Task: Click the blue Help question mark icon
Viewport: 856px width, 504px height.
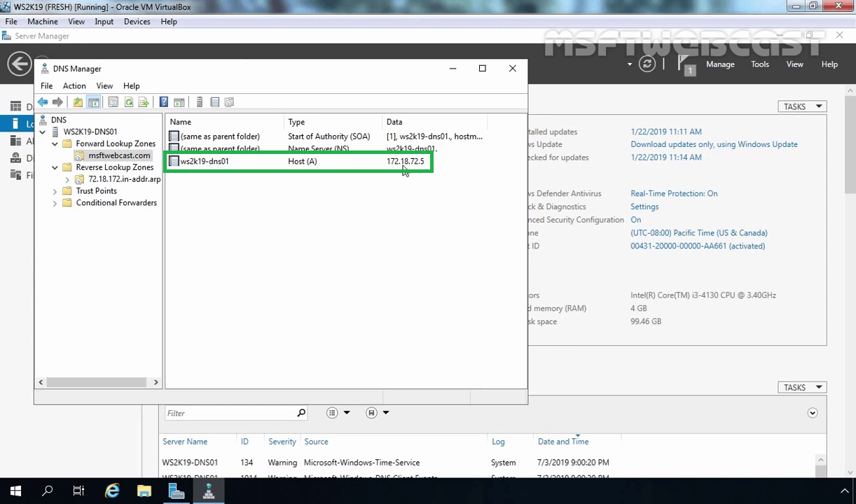Action: click(164, 102)
